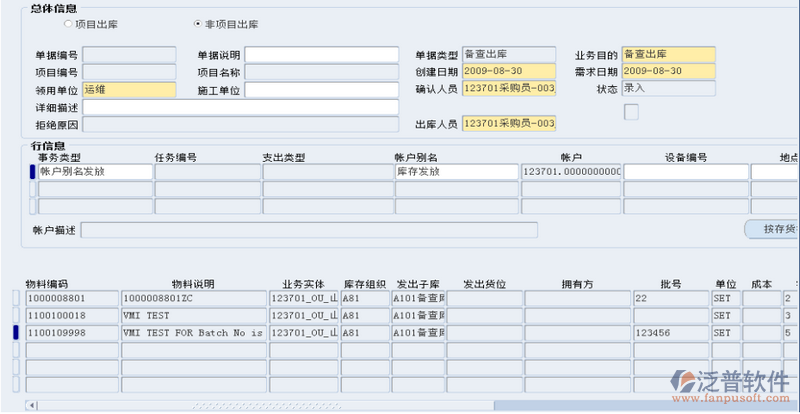Click material code 1100100018
This screenshot has width=800, height=414.
[72, 316]
